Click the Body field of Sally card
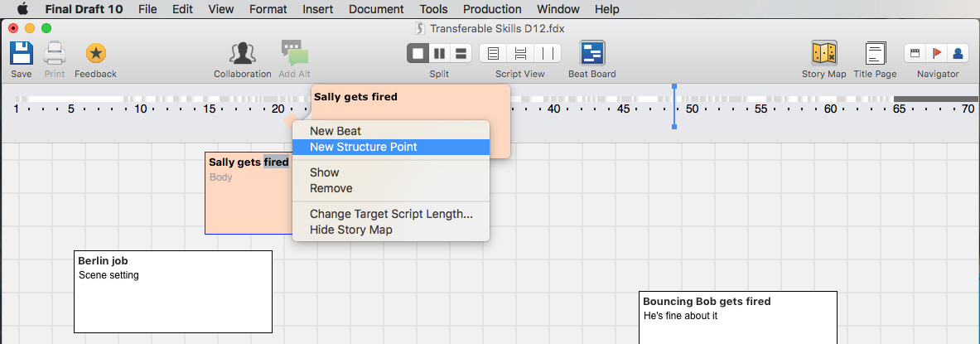Viewport: 980px width, 344px height. click(x=220, y=177)
